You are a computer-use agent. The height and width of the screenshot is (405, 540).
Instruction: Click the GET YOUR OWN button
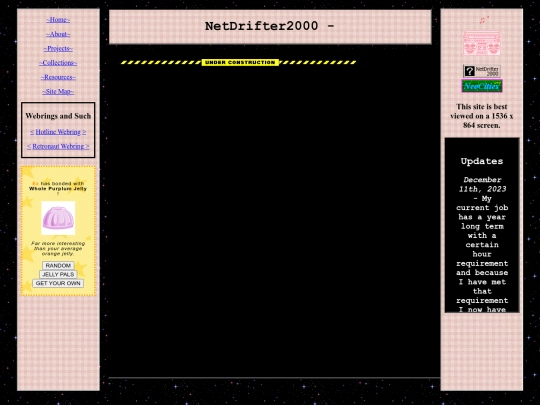click(x=58, y=283)
